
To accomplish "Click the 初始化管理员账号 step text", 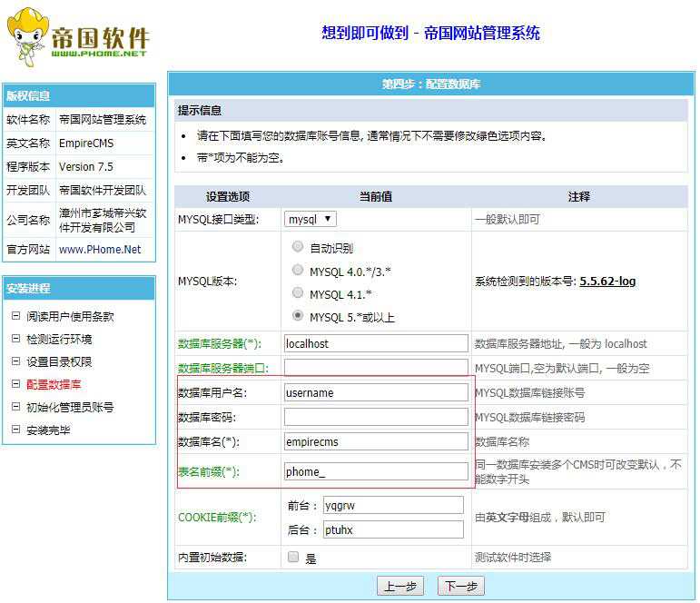I will (70, 407).
